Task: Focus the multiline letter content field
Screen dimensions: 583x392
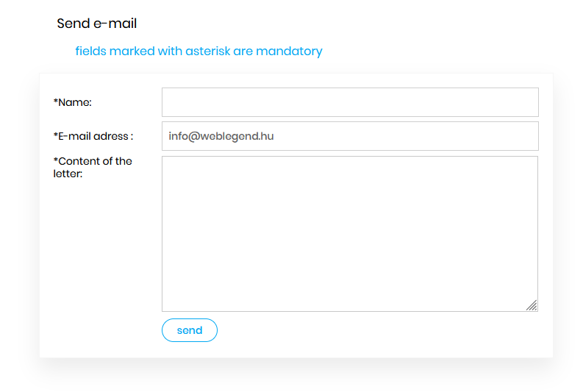Action: click(350, 233)
